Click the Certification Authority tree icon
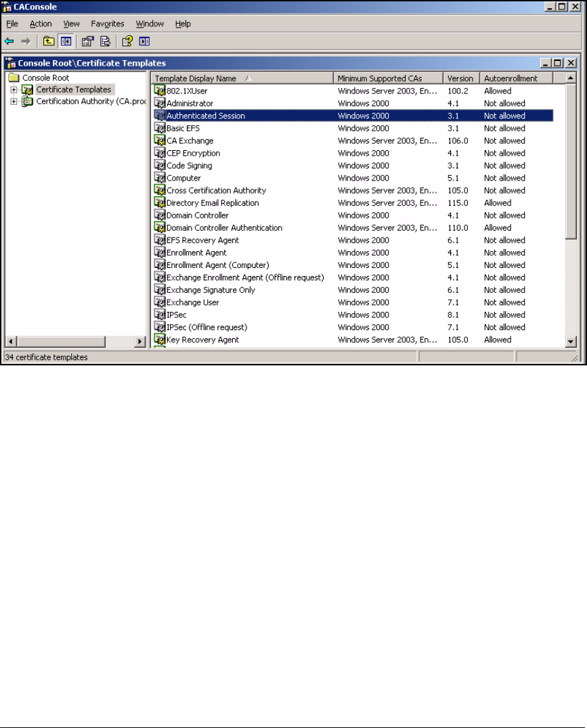587x728 pixels. coord(28,101)
